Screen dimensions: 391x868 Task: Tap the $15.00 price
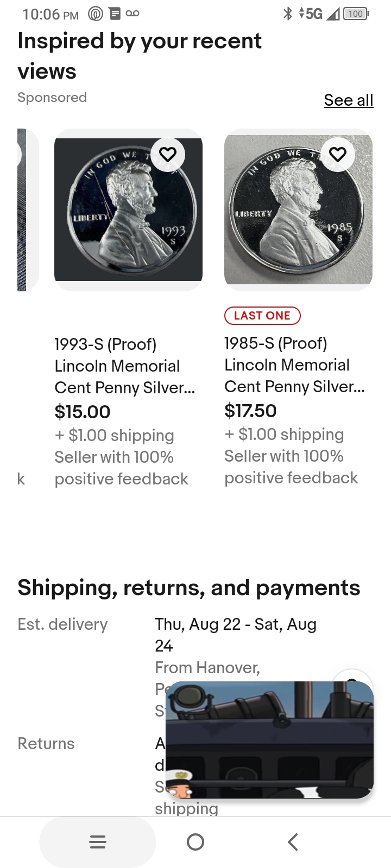(x=83, y=412)
